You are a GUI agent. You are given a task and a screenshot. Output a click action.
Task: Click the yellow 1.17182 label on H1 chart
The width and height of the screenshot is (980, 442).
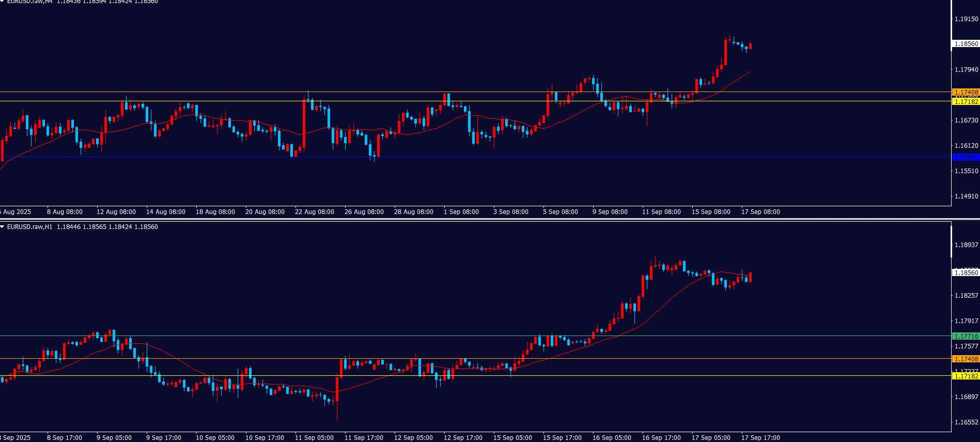[966, 376]
